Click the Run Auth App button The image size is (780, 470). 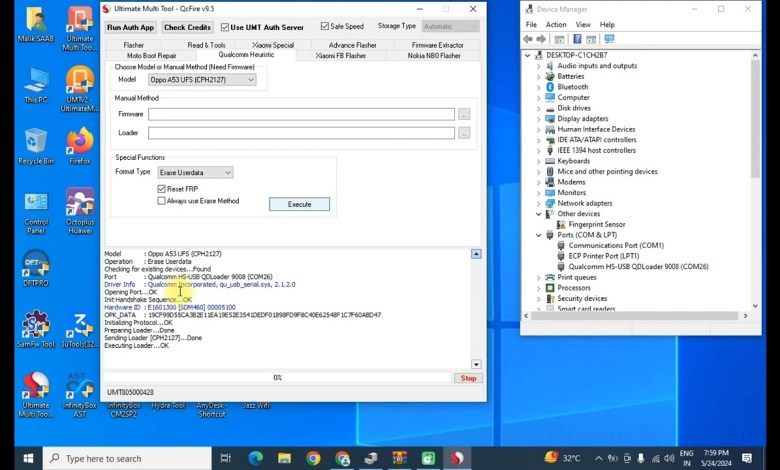tap(130, 27)
